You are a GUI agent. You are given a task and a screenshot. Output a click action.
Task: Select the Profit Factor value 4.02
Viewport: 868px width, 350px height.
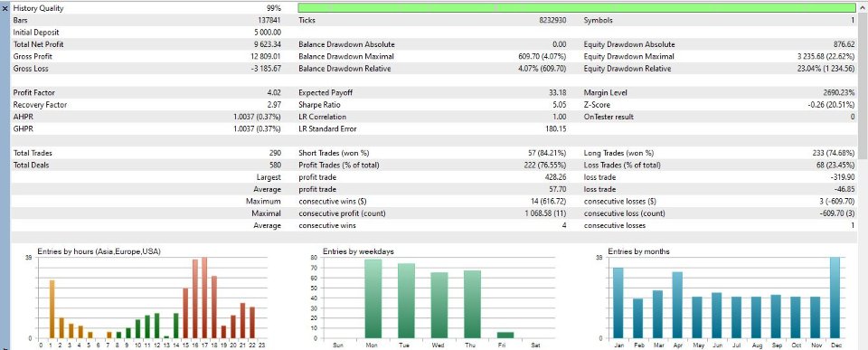point(275,93)
